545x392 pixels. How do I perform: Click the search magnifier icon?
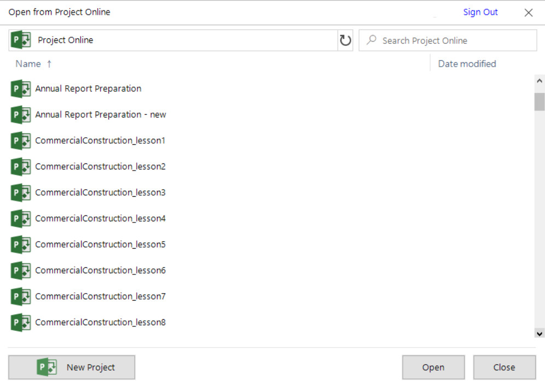point(372,40)
